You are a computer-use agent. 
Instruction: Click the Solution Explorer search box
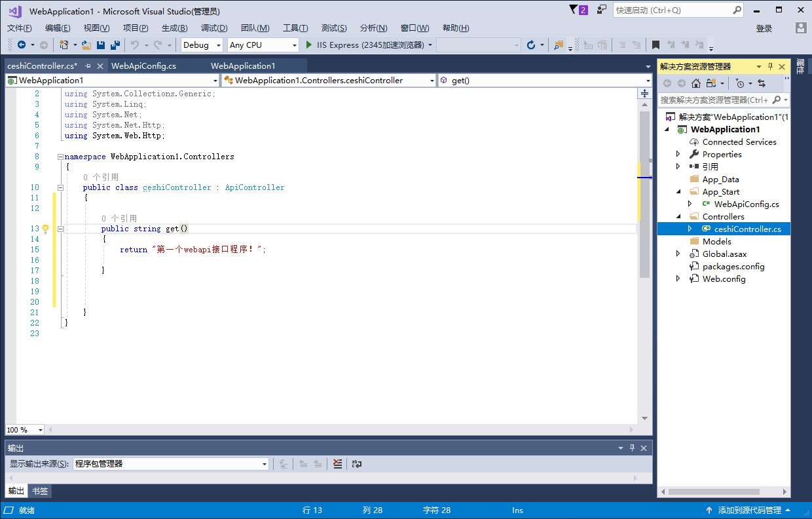[724, 100]
